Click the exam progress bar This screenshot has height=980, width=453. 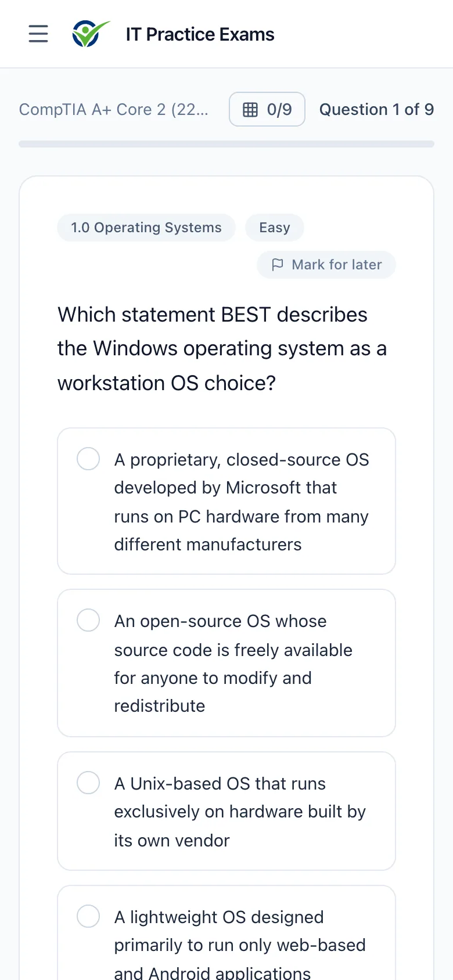tap(227, 144)
